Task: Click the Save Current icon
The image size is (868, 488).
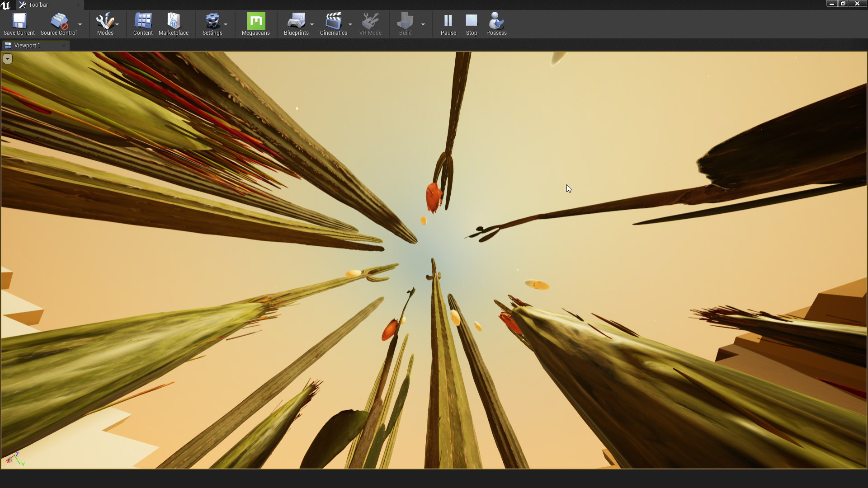Action: pos(19,21)
